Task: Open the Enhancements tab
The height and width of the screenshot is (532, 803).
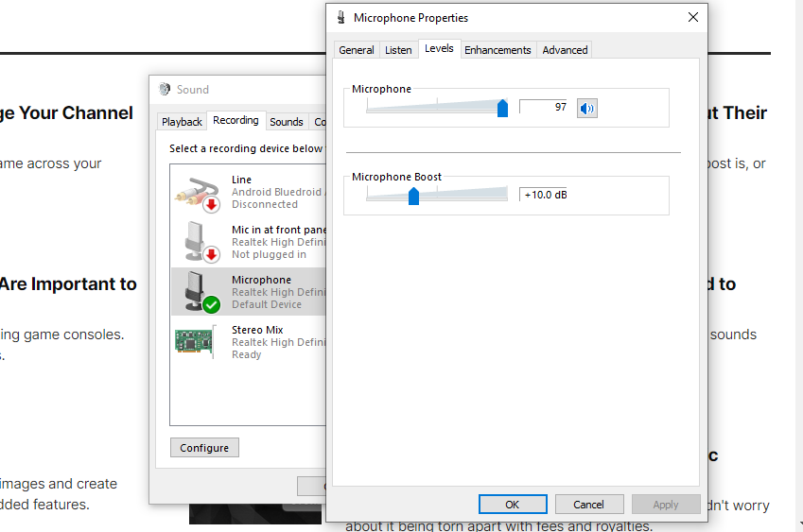Action: 498,50
